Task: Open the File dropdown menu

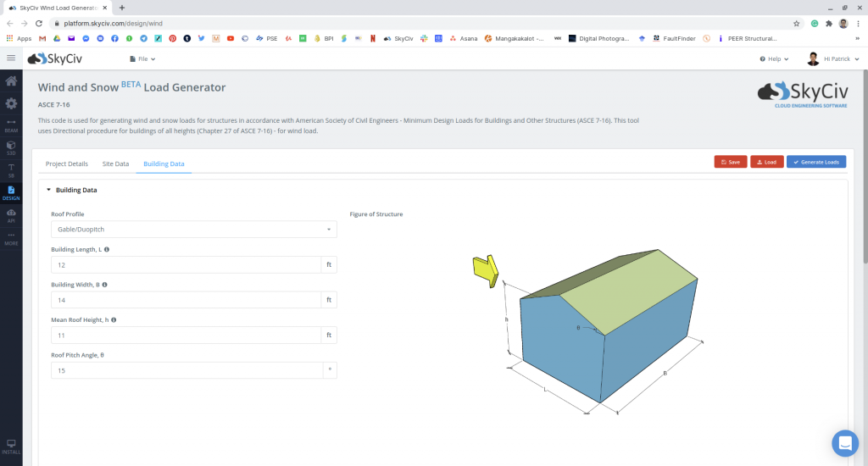Action: tap(142, 59)
